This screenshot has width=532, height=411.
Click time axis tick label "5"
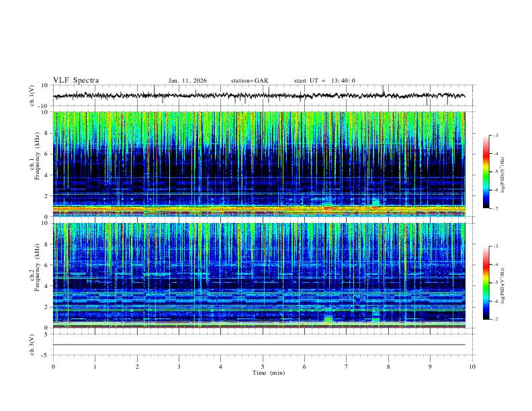pos(263,367)
